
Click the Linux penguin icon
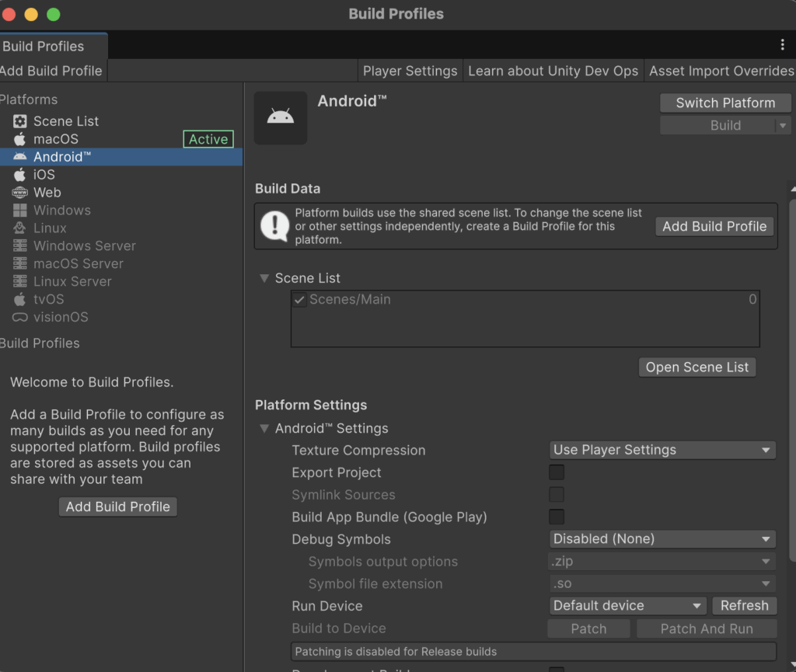pyautogui.click(x=19, y=228)
